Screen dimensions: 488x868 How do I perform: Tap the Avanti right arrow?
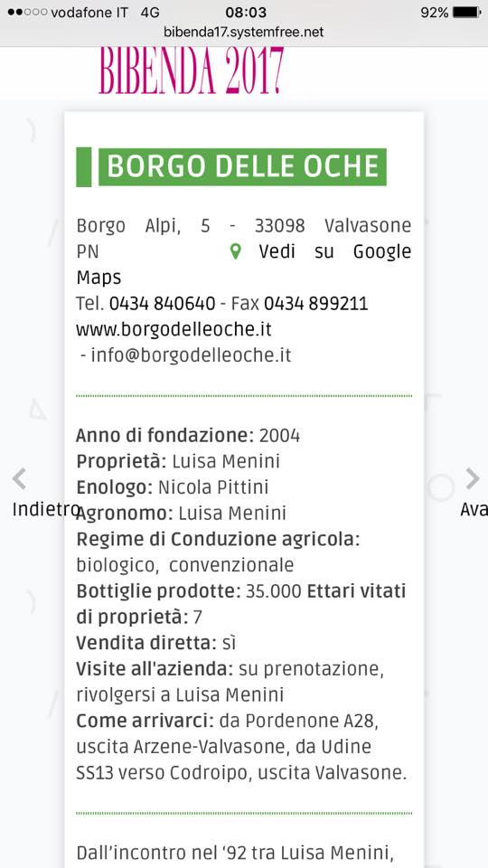point(473,479)
